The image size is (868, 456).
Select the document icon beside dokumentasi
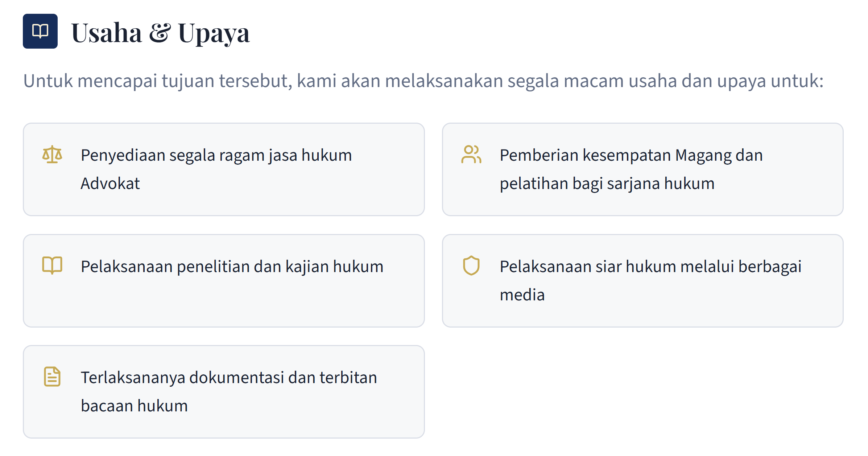[52, 377]
